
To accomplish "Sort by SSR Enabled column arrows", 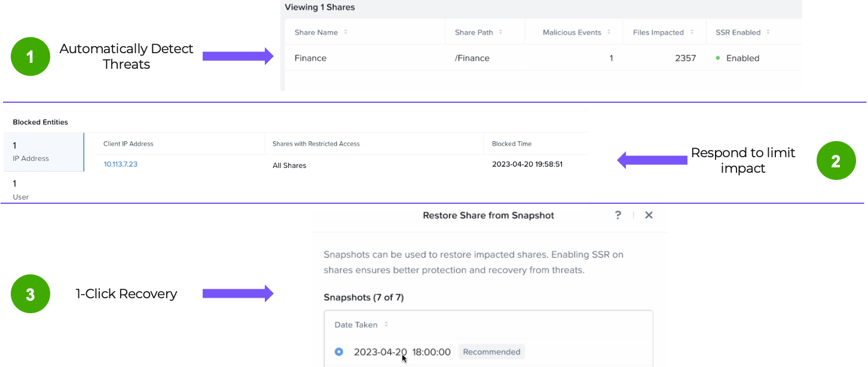I will [768, 32].
